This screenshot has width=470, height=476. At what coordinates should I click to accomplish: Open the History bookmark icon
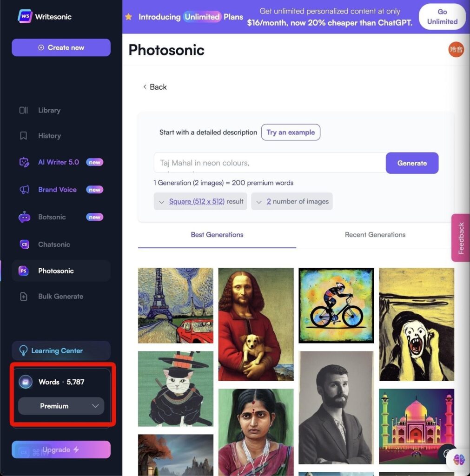(x=23, y=136)
